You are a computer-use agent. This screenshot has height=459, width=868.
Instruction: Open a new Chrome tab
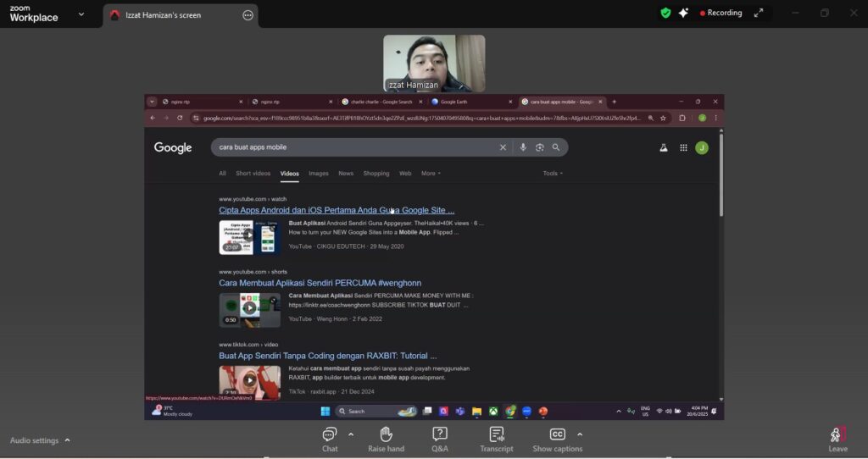pos(614,102)
